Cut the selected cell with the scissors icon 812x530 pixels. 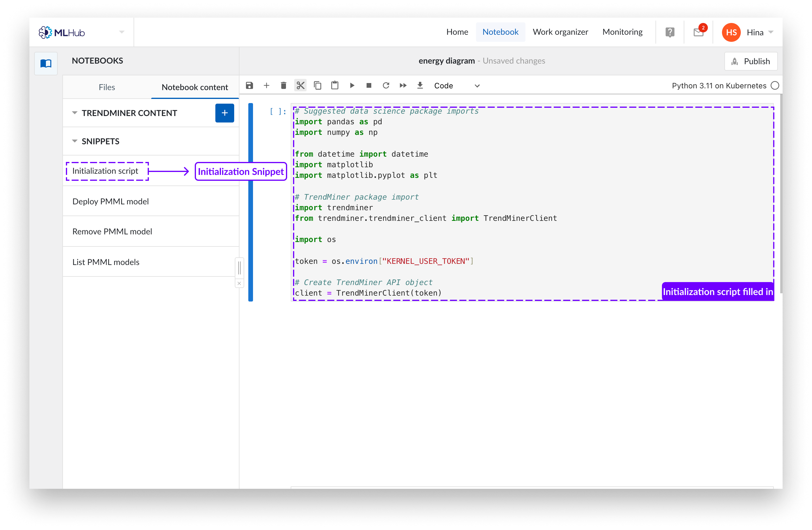pos(300,85)
